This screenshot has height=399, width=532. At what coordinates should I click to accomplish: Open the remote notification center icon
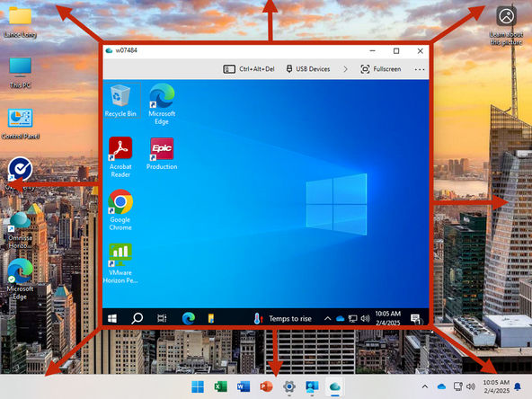[x=415, y=319]
